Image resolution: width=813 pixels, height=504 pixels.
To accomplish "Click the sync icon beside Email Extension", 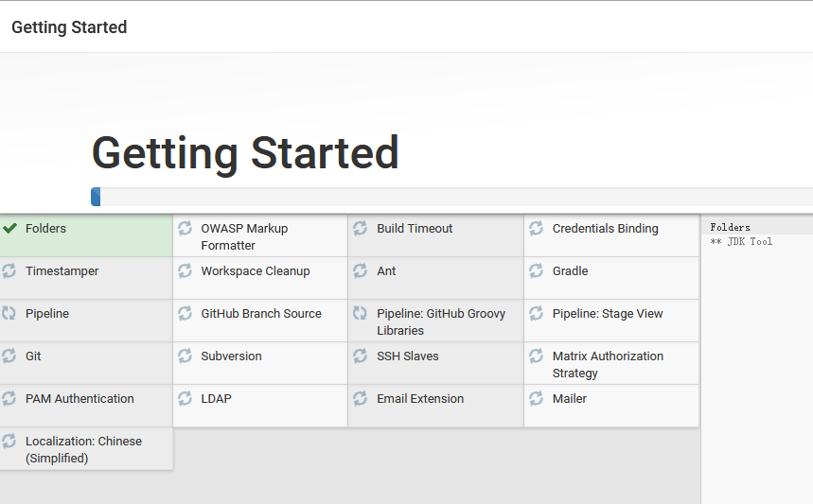I will tap(361, 398).
